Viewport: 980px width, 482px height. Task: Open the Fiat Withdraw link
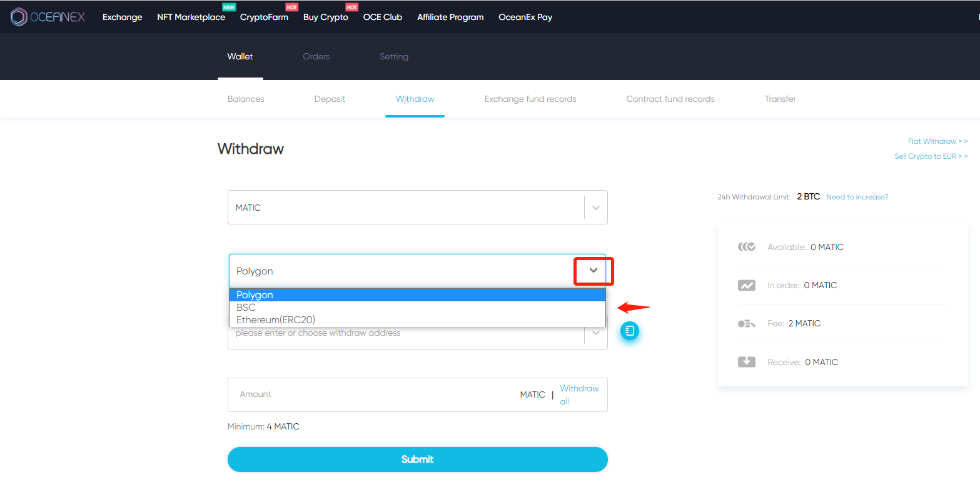(x=938, y=141)
